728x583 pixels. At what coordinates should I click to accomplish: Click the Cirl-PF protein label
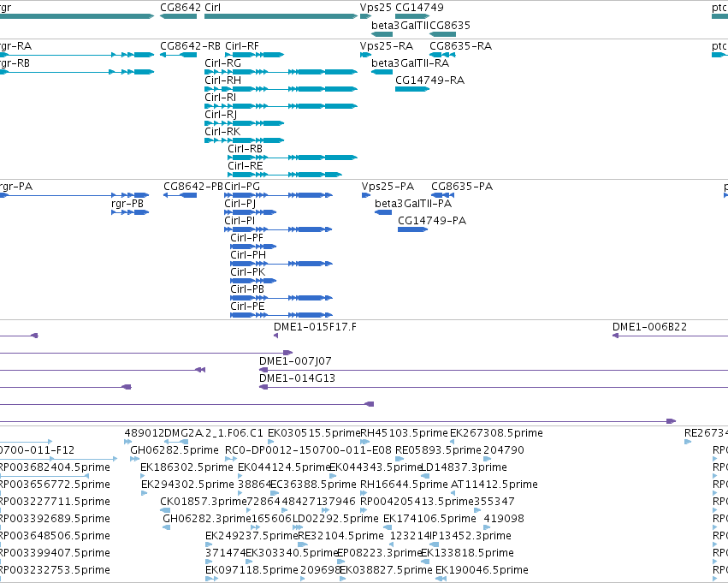pyautogui.click(x=246, y=238)
